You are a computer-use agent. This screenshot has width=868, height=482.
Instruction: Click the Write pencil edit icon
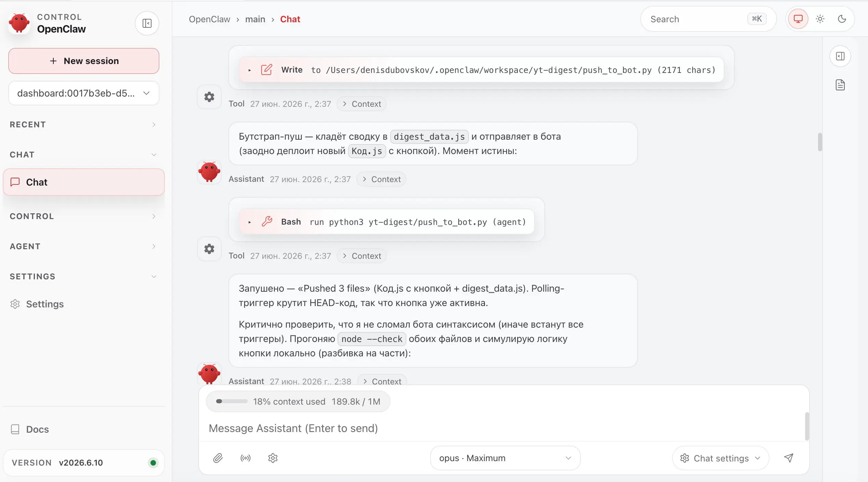coord(267,70)
